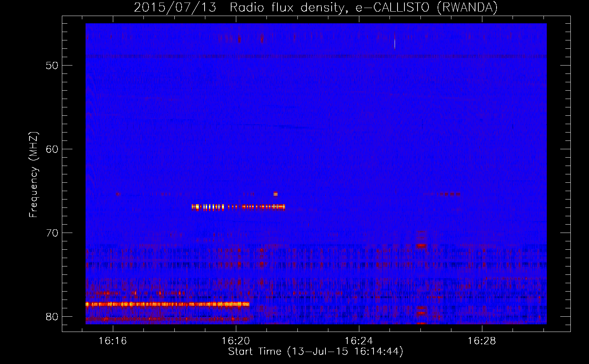This screenshot has height=364, width=589.
Task: Click the bright yellow burst near 67 MHz
Action: point(238,207)
